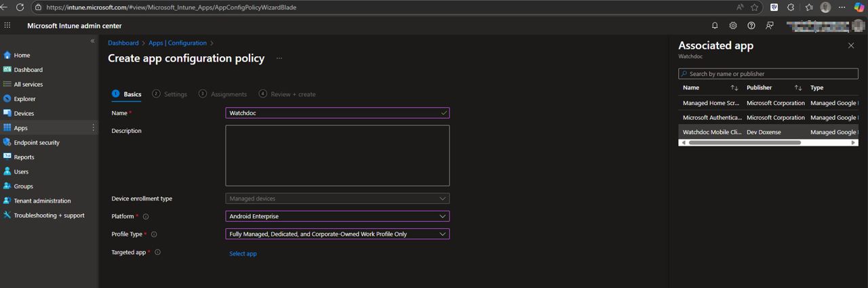Select Managed Home Screen app row
The image size is (868, 288).
[768, 103]
